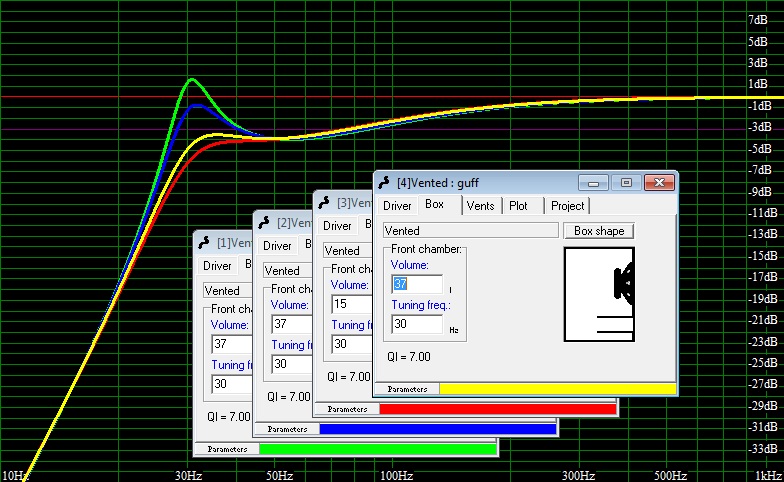784x482 pixels.
Task: Click the Vented type field in window [1]
Action: (228, 290)
